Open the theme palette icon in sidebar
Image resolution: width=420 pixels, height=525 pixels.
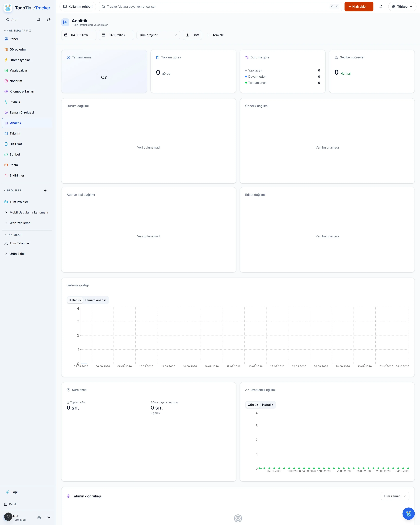point(49,20)
